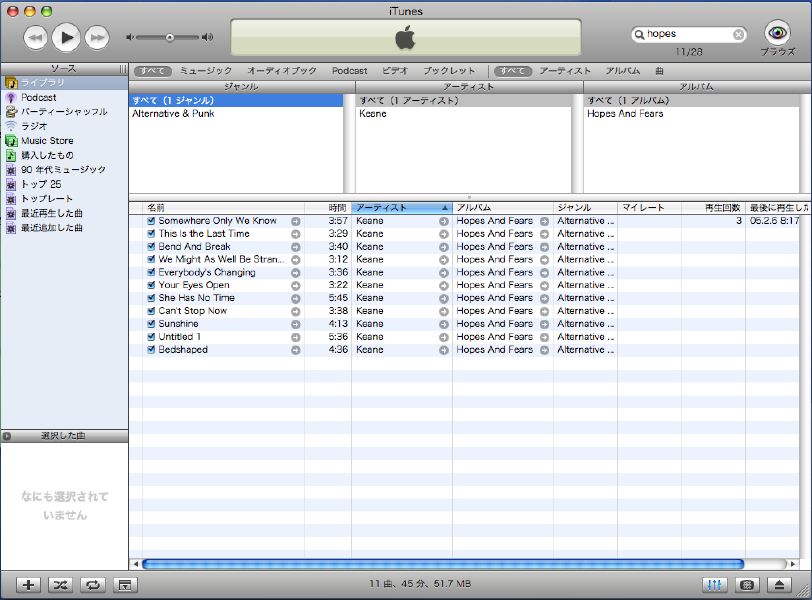Toggle the Bedshaped track checkbox
This screenshot has height=600, width=812.
(151, 350)
